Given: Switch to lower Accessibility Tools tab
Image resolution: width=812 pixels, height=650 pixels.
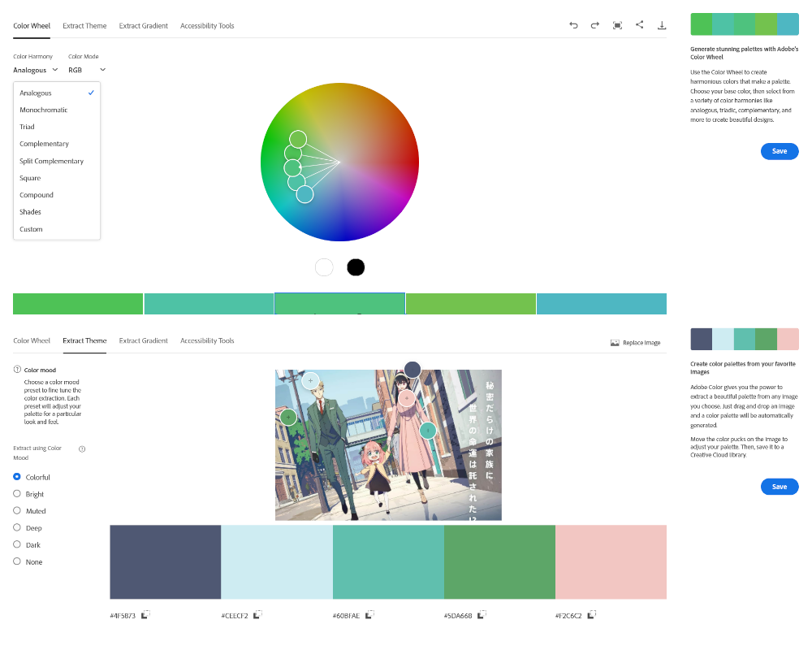Looking at the screenshot, I should tap(207, 340).
